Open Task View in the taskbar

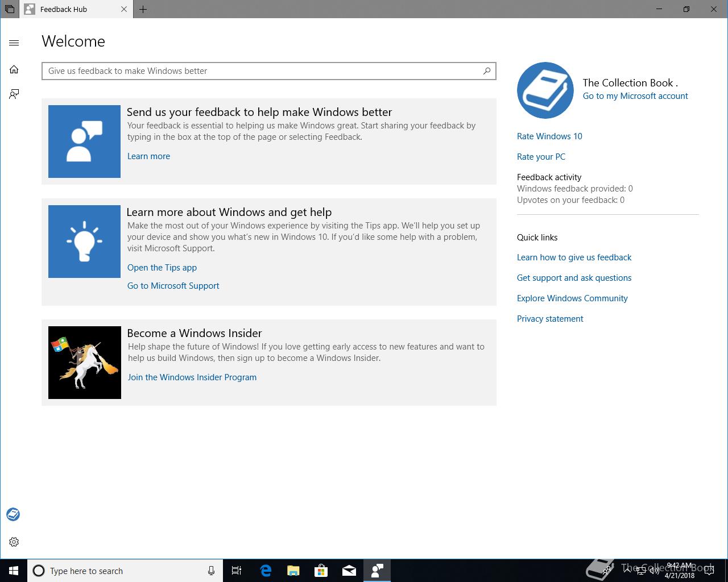point(237,571)
